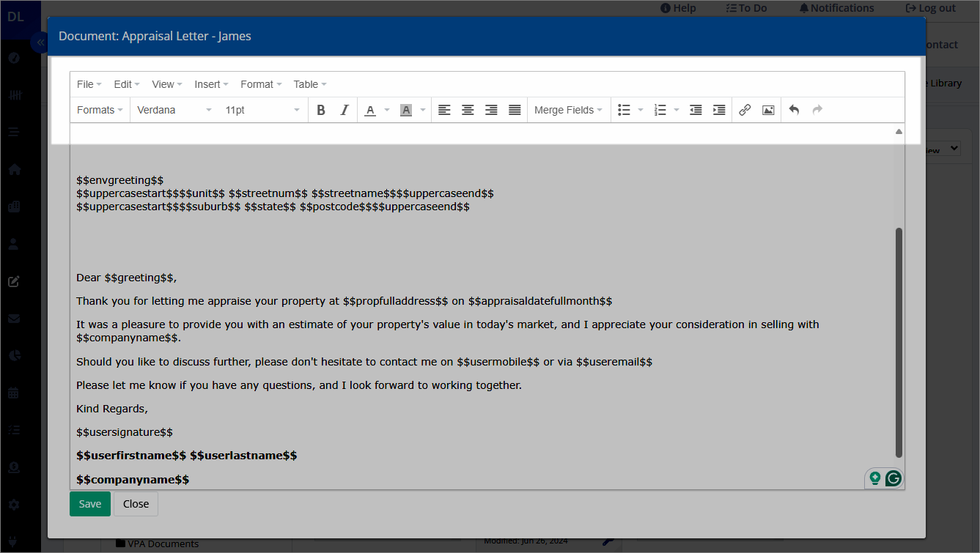
Task: Open the person contacts icon in sidebar
Action: pos(14,244)
